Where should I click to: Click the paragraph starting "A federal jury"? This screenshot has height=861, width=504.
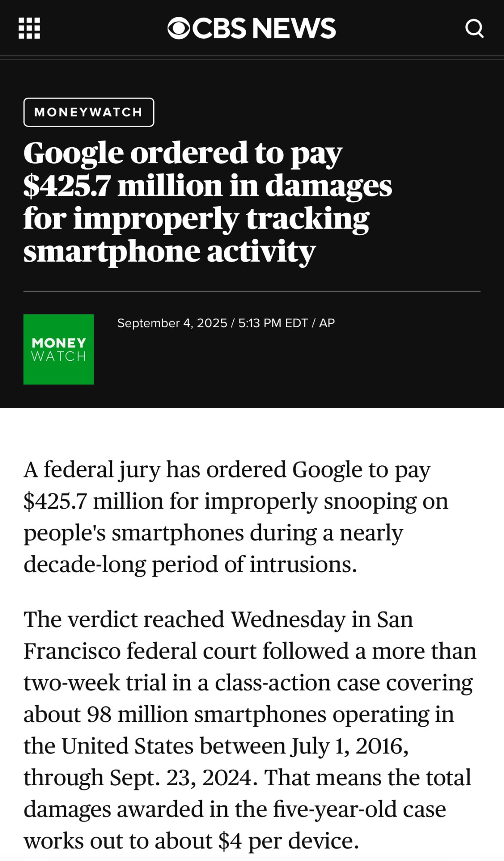coord(235,517)
